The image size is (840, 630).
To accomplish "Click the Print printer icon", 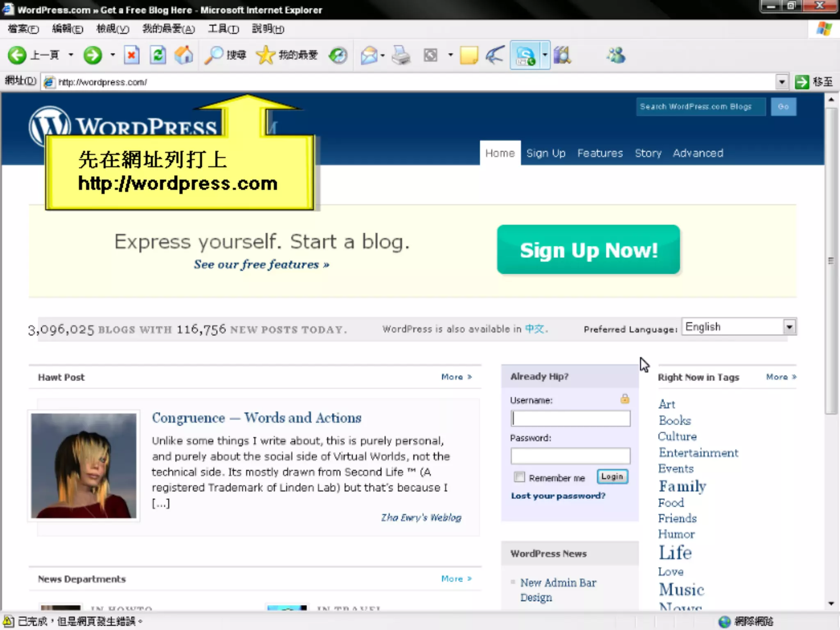I will [x=401, y=55].
